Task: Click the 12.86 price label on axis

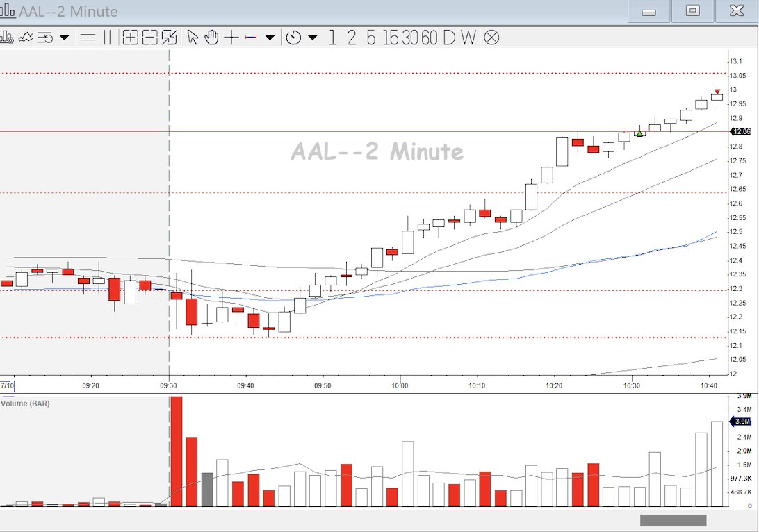Action: (x=741, y=131)
